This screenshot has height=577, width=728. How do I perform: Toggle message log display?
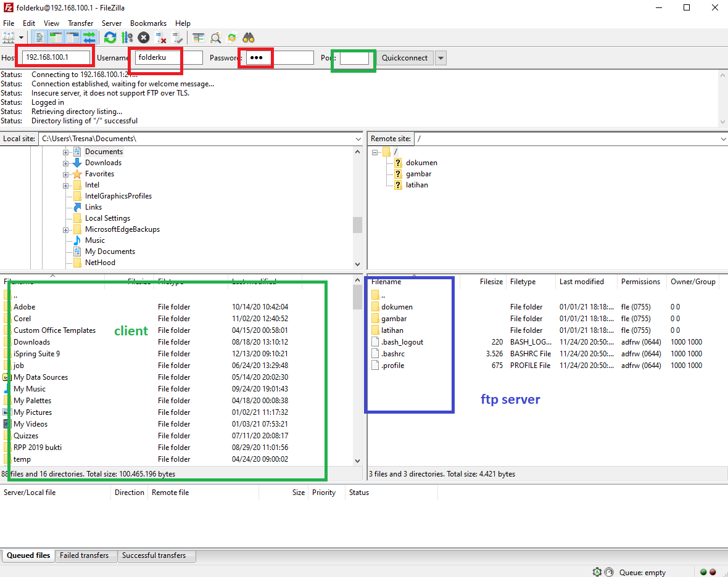40,38
